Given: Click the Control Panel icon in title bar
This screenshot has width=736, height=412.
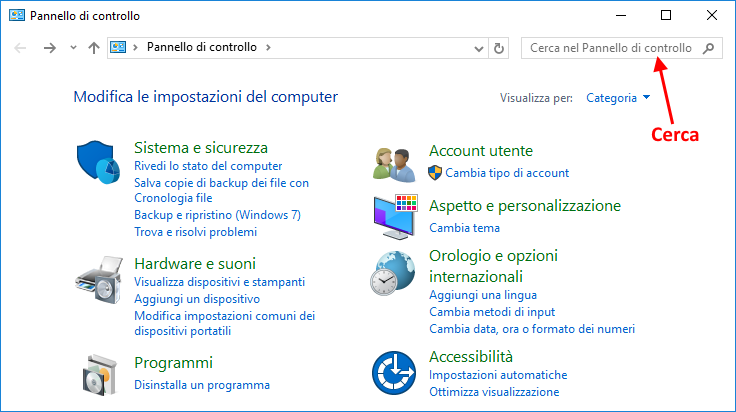Looking at the screenshot, I should point(17,15).
